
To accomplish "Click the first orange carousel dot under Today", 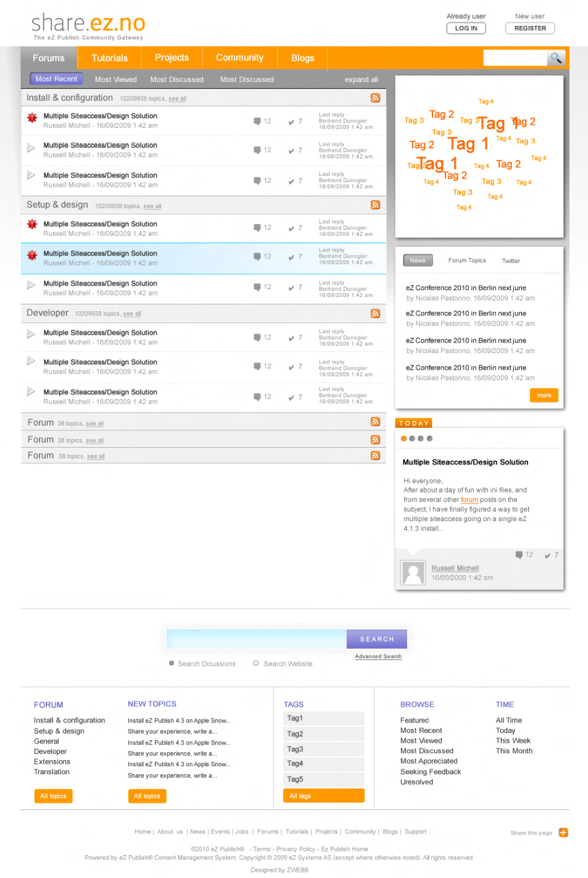I will tap(404, 438).
